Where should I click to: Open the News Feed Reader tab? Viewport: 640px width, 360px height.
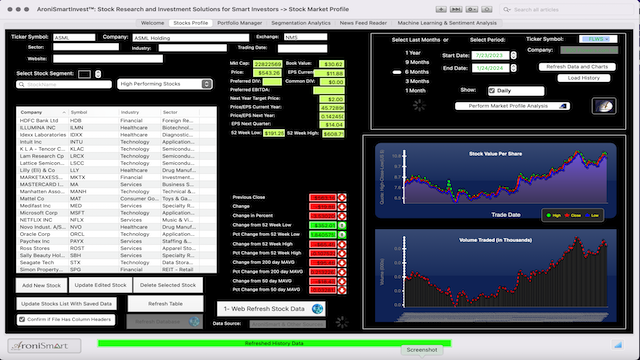[x=363, y=23]
